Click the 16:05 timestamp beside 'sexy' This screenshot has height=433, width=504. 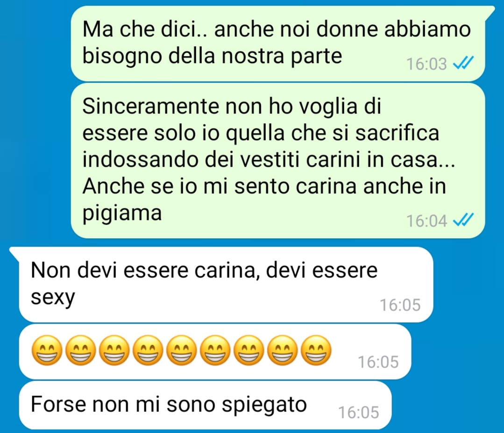click(x=400, y=305)
